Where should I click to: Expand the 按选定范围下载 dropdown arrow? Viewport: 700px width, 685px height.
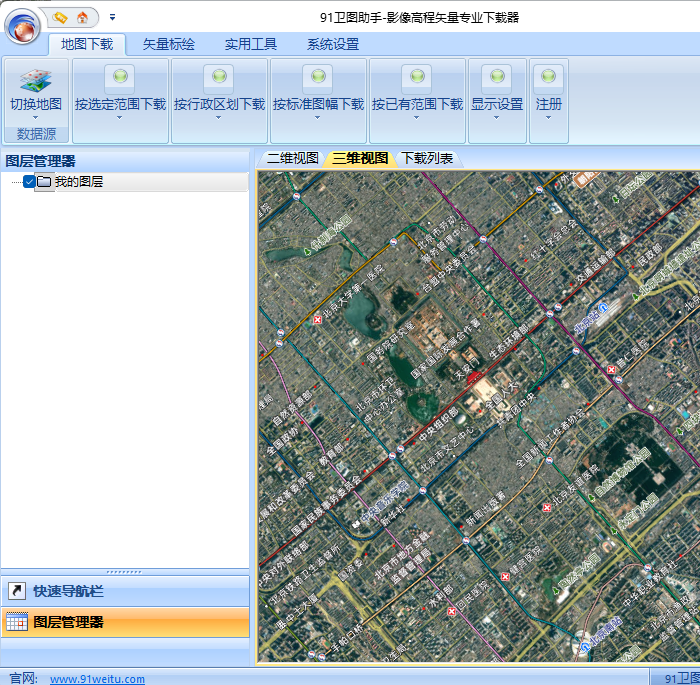click(x=120, y=118)
